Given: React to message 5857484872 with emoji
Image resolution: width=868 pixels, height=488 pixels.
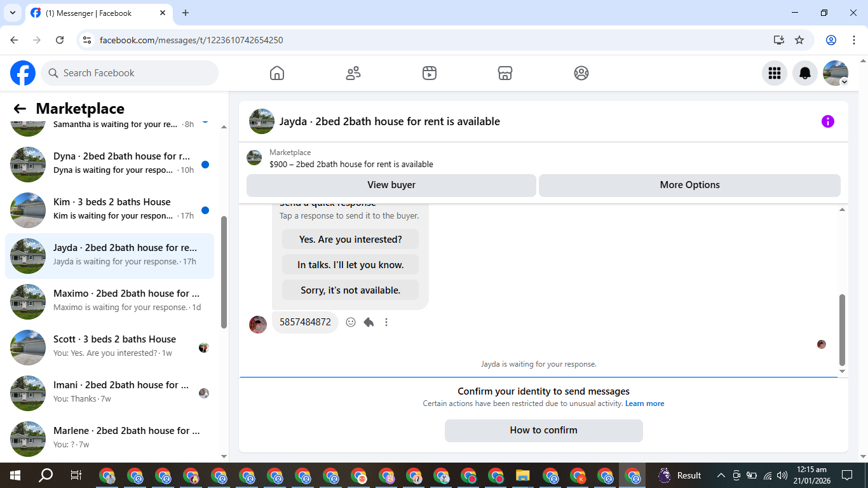Looking at the screenshot, I should tap(351, 322).
